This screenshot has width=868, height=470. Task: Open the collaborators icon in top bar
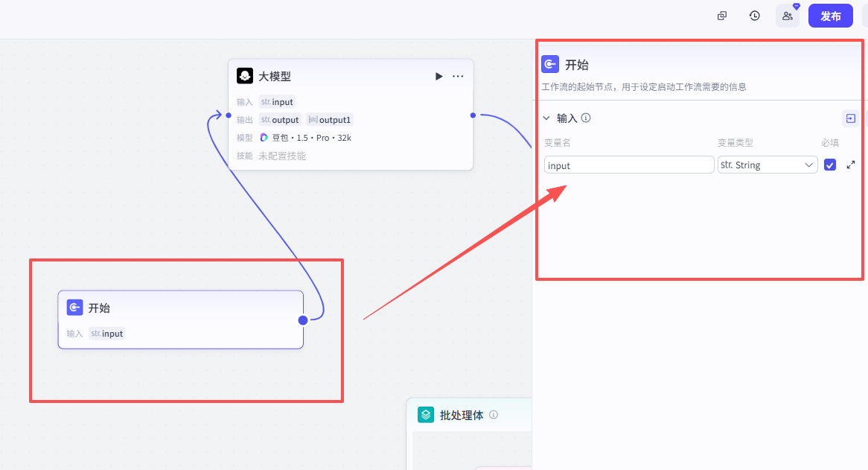click(787, 16)
